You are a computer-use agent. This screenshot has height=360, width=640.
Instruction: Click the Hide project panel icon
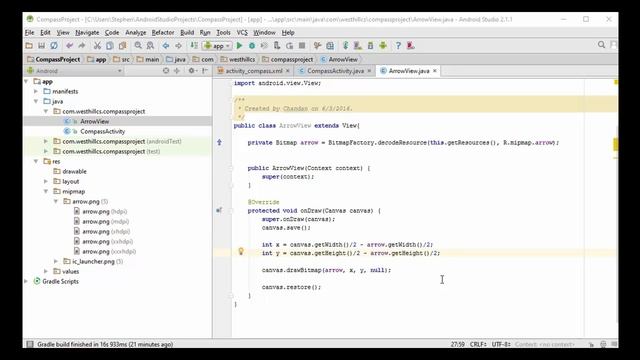tap(205, 71)
